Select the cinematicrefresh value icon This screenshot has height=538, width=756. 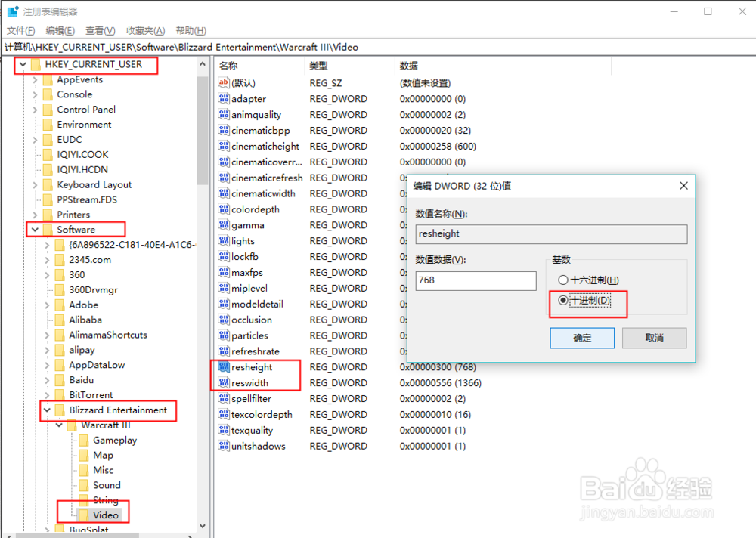click(224, 178)
